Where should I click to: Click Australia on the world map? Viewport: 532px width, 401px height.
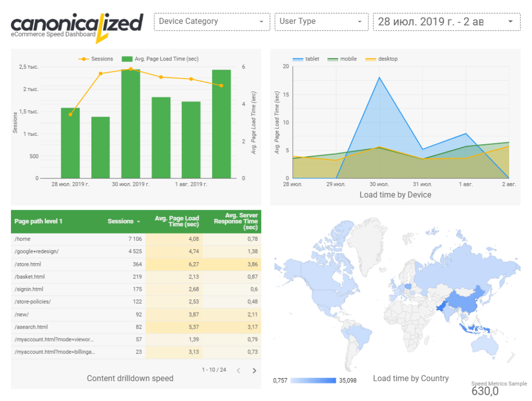tap(485, 346)
